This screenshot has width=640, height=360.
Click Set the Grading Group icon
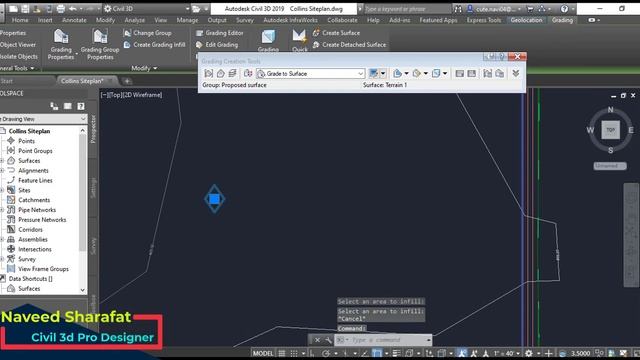point(209,73)
